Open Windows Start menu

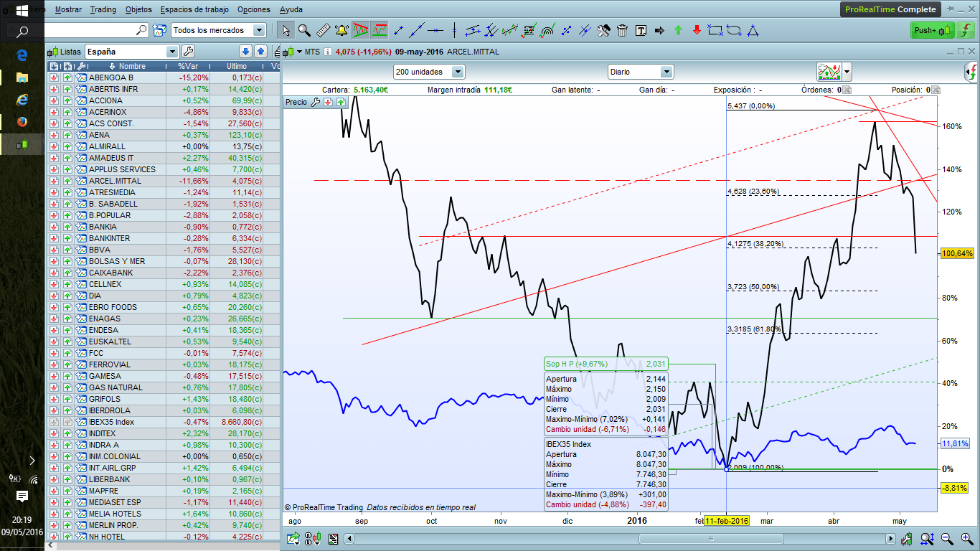[x=22, y=10]
